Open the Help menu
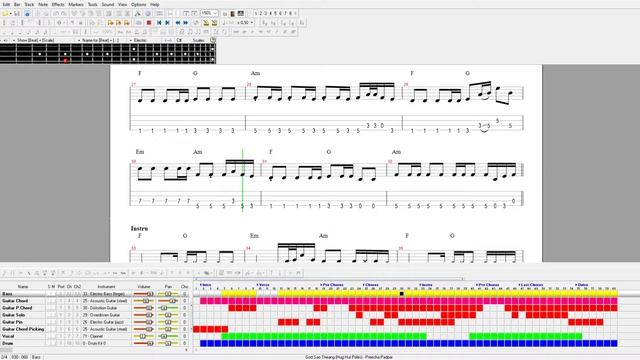Screen dimensions: 640x360 coord(155,4)
